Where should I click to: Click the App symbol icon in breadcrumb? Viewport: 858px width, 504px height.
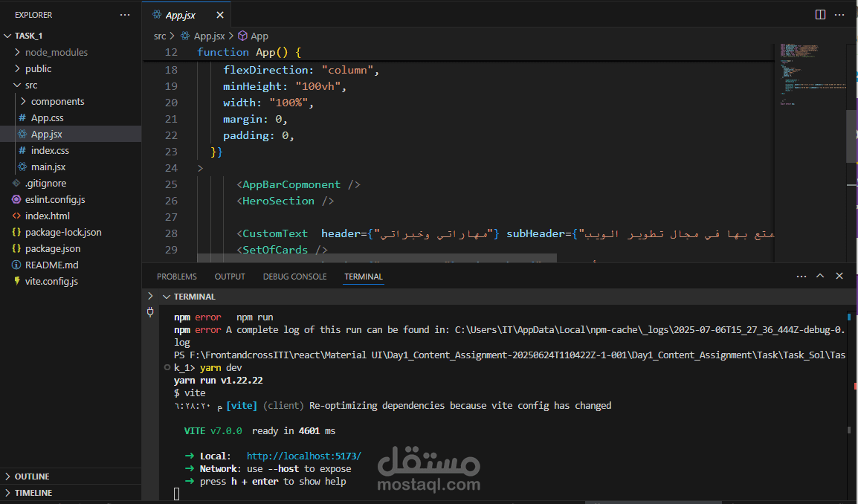242,36
